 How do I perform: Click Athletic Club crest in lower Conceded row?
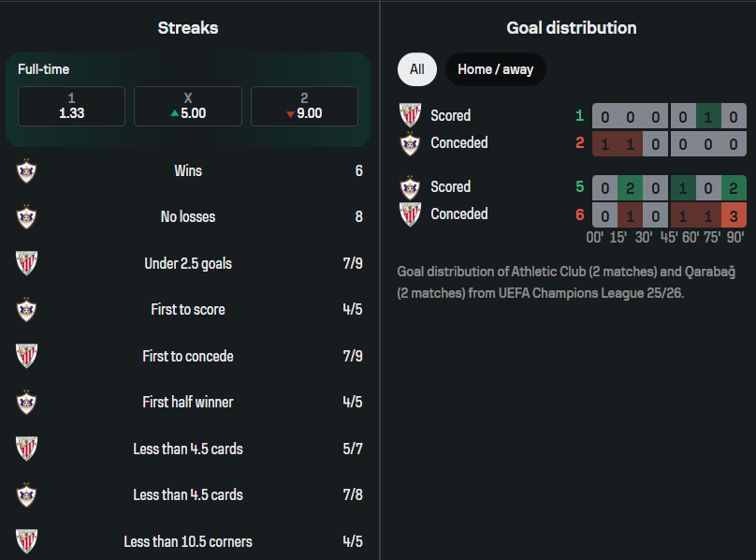coord(410,214)
